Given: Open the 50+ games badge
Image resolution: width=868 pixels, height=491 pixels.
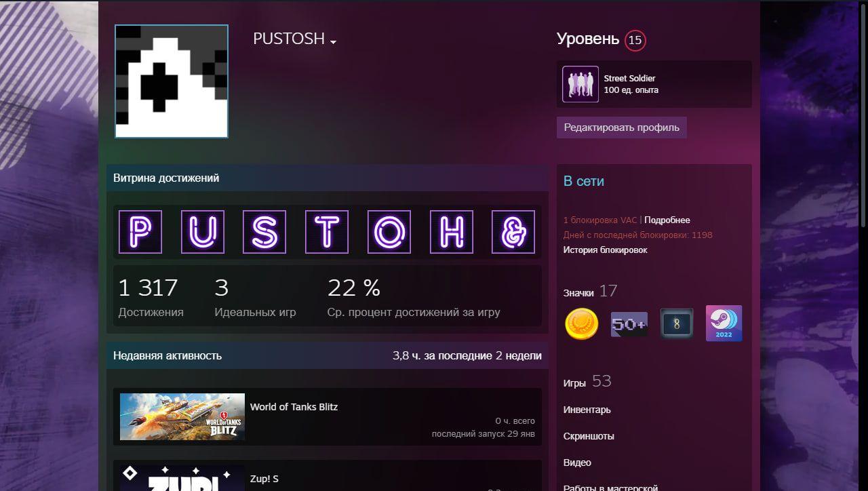Looking at the screenshot, I should click(629, 324).
